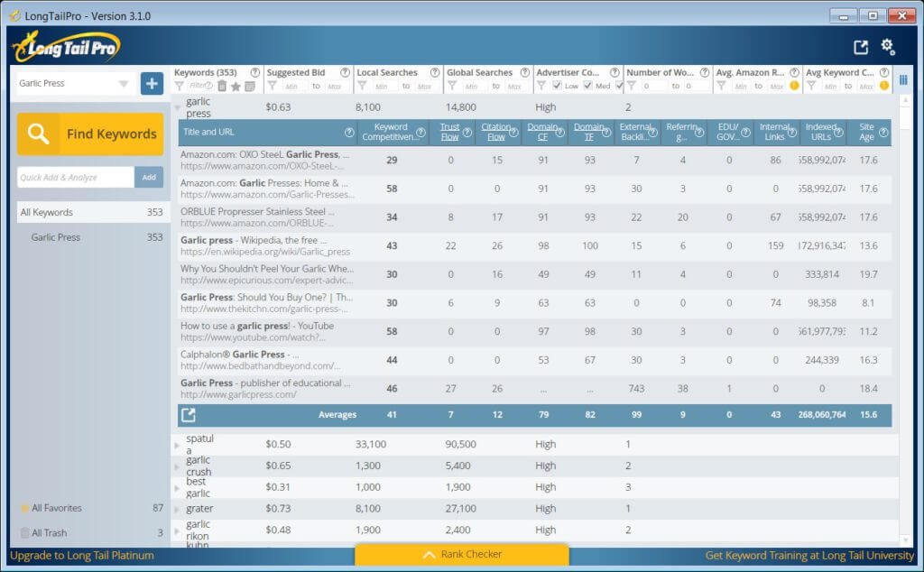Expand the grater keyword row

coord(177,509)
